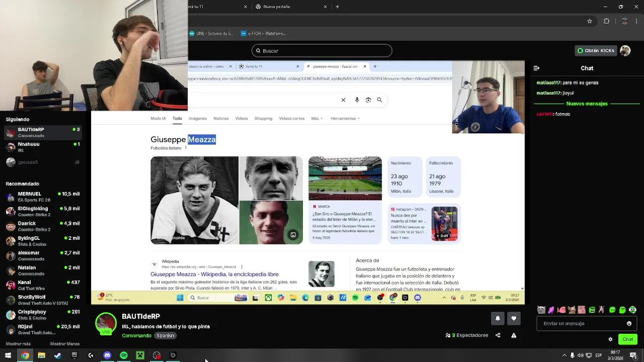This screenshot has height=362, width=644.
Task: Close the Nueva pestaña tab
Action: (x=325, y=7)
